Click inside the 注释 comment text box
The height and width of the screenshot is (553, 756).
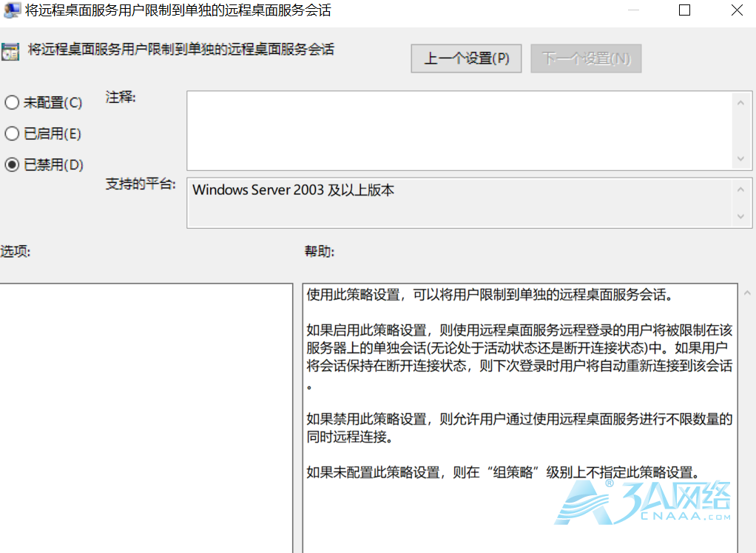click(x=459, y=131)
